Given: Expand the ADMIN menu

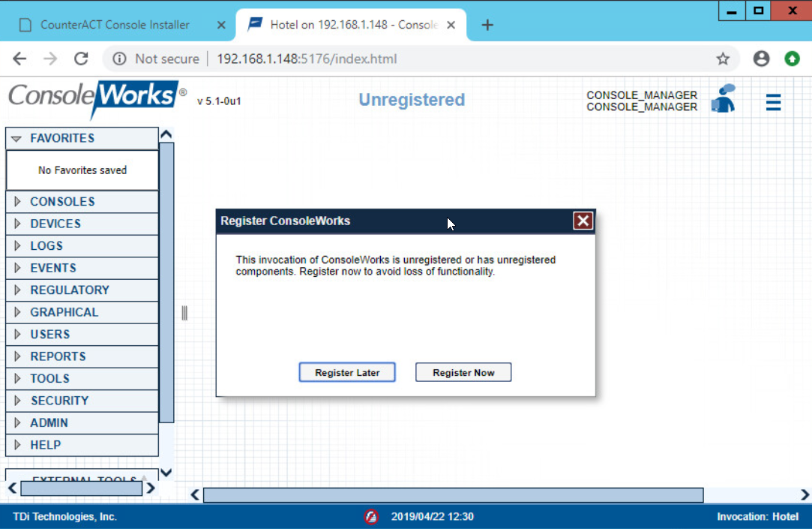Looking at the screenshot, I should click(82, 422).
